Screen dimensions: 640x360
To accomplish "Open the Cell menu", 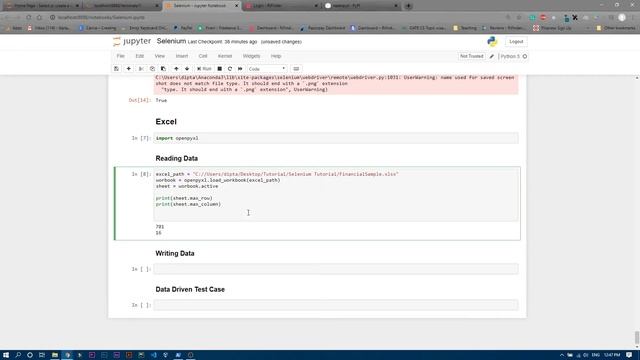I will (203, 56).
